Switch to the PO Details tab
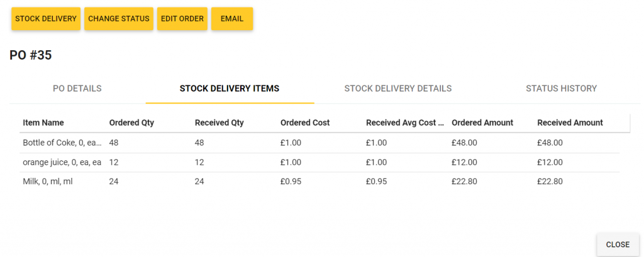 point(77,89)
